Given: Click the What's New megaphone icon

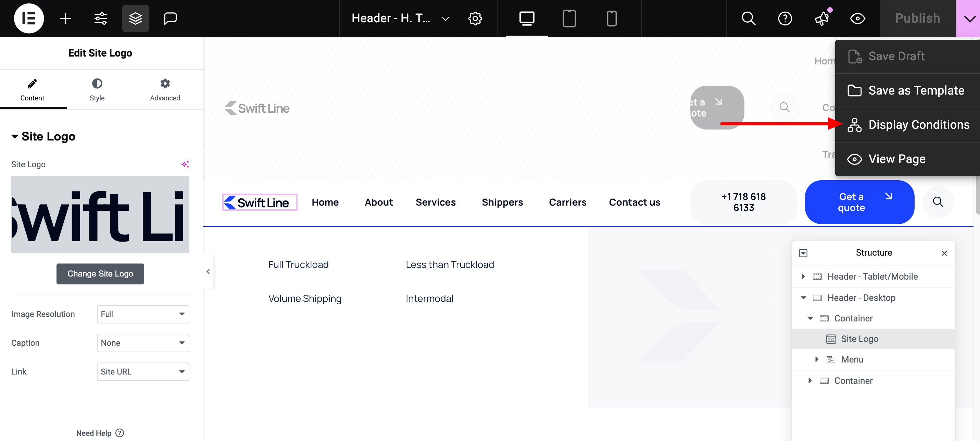Looking at the screenshot, I should pos(822,18).
